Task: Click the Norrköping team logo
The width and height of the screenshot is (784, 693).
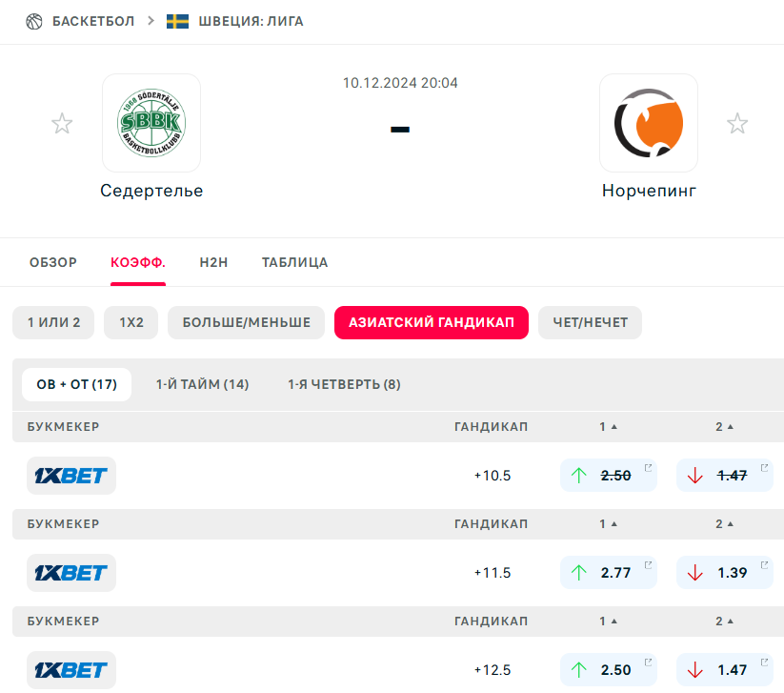Action: (648, 123)
